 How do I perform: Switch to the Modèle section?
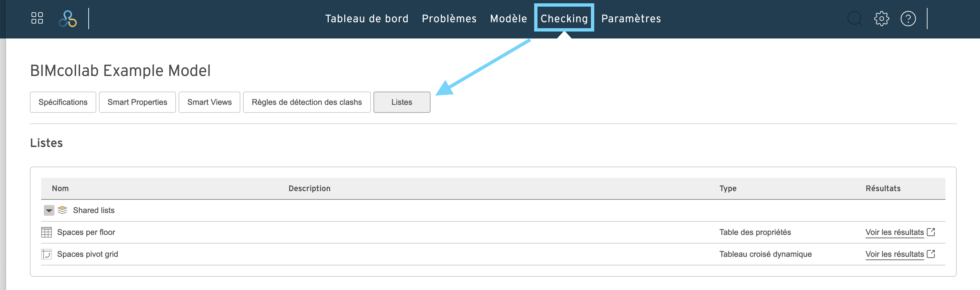coord(508,19)
